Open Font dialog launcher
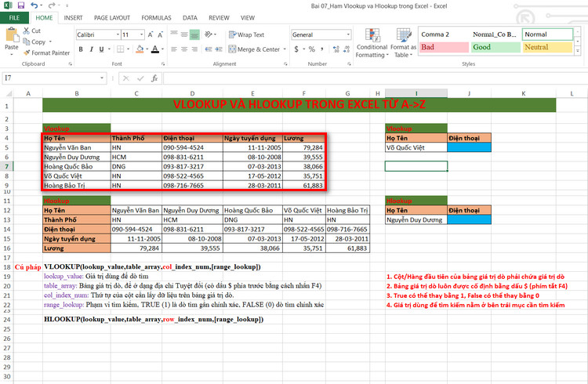 click(163, 64)
